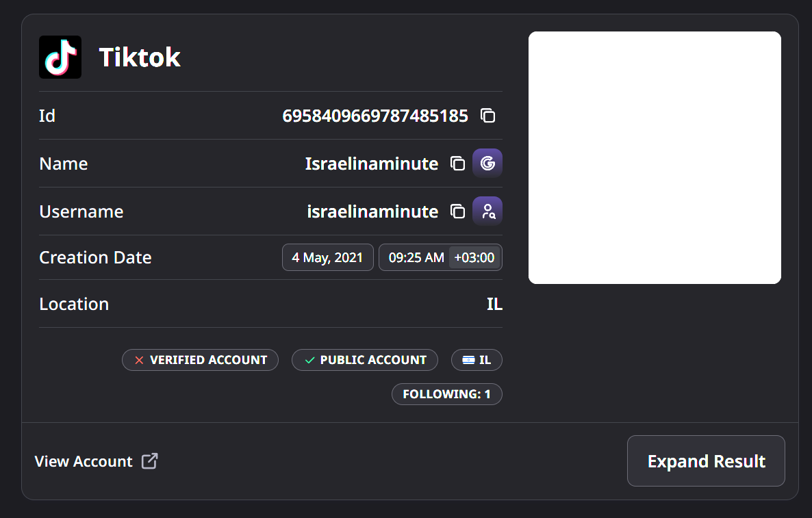
Task: Click the external link arrow icon
Action: click(x=150, y=461)
